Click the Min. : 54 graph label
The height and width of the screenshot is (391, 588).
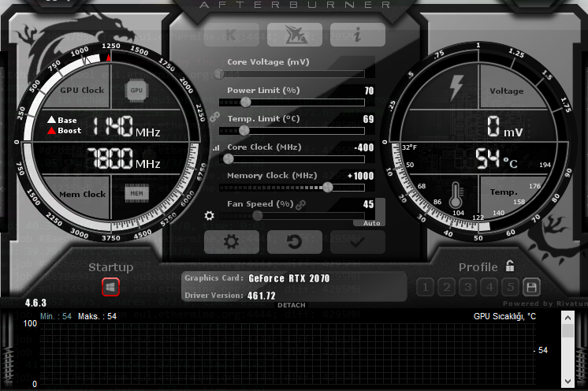(x=56, y=316)
